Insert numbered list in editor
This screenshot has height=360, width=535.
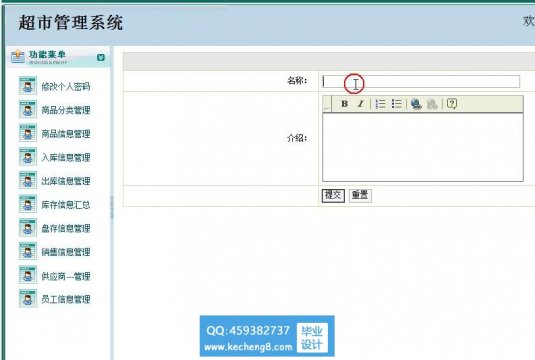click(380, 104)
